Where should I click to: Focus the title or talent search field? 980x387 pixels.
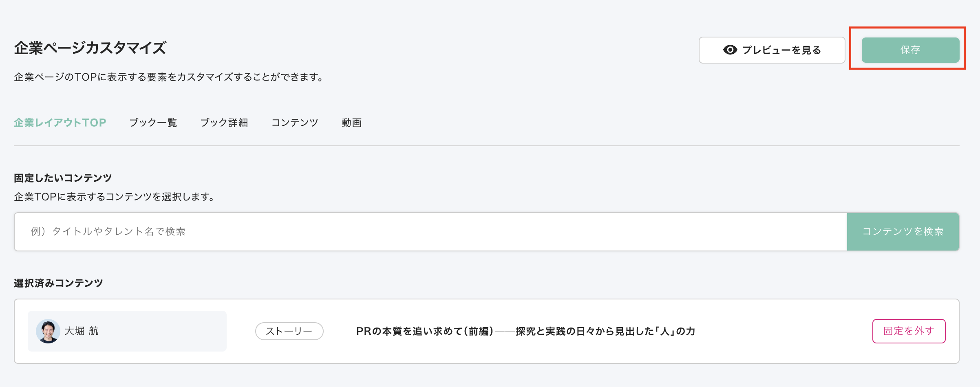430,231
